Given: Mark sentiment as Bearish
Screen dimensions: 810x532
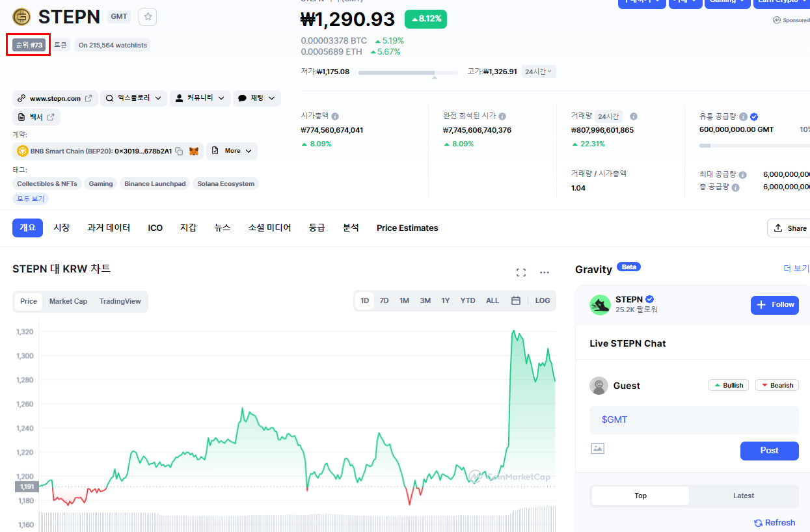Looking at the screenshot, I should (x=777, y=385).
